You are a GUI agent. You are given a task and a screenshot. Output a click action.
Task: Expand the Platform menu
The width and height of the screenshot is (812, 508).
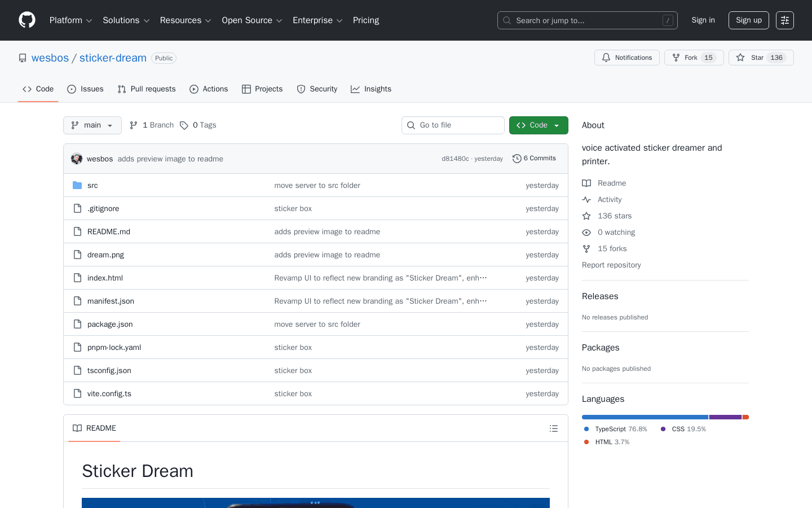click(x=71, y=20)
